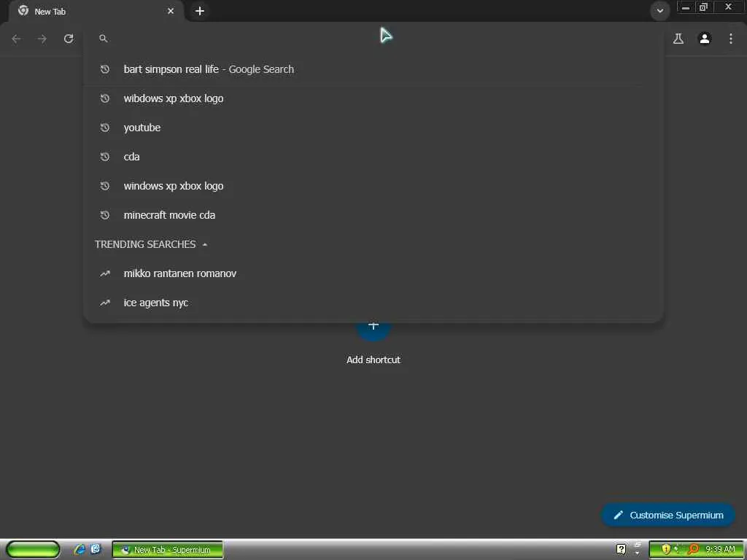Click the orange magnifier tray icon
The width and height of the screenshot is (747, 560).
tap(693, 550)
